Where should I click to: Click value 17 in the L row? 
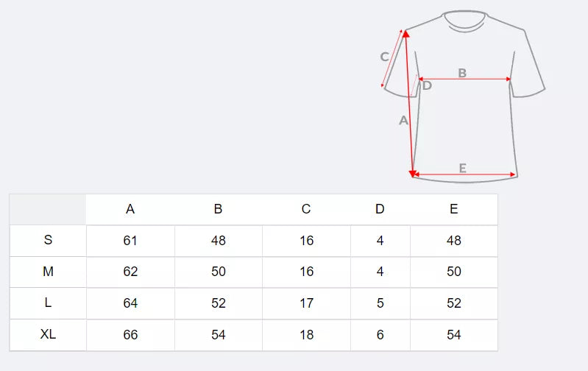pyautogui.click(x=306, y=303)
